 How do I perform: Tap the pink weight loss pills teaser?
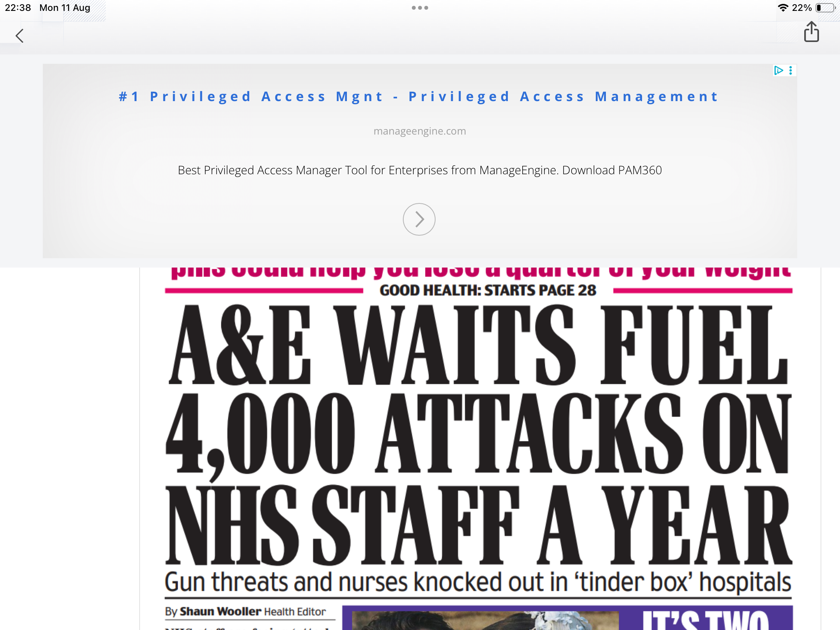pyautogui.click(x=481, y=272)
